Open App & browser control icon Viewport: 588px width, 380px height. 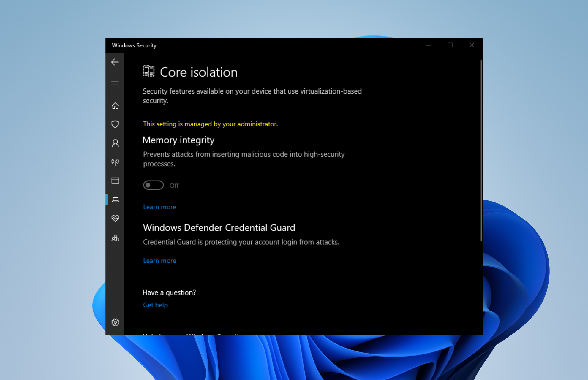(x=115, y=180)
